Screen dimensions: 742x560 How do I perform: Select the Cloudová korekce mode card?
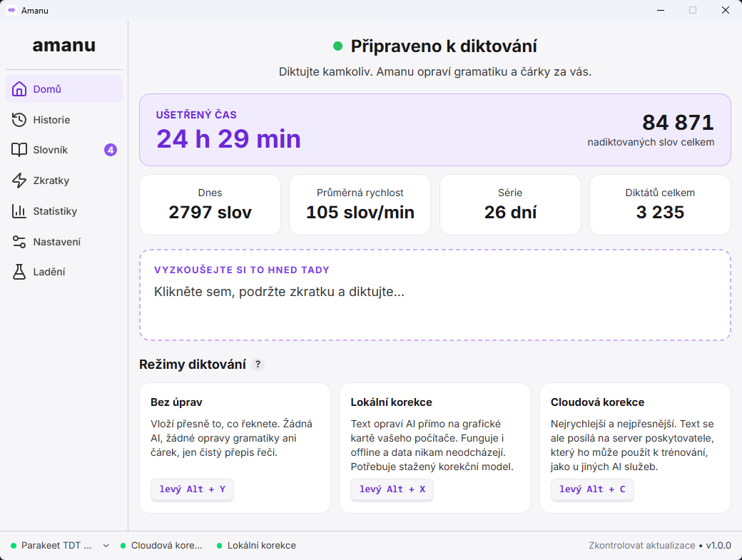coord(635,448)
